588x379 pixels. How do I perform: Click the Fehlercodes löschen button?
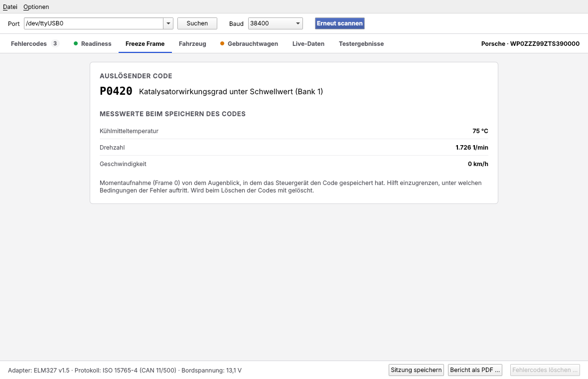(545, 370)
